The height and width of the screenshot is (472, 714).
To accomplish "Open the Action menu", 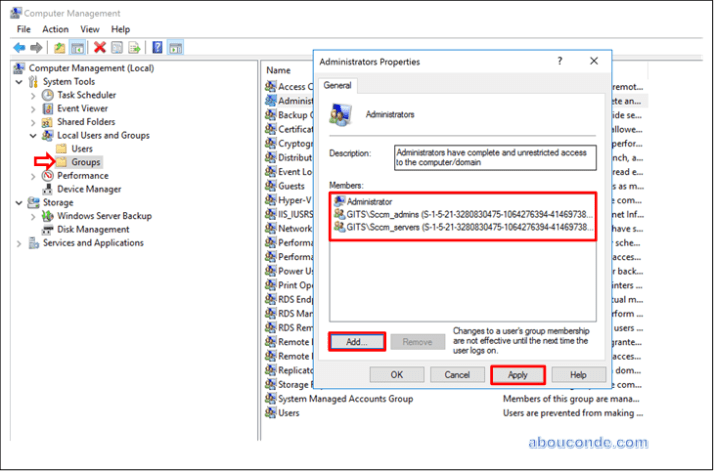I will 55,30.
